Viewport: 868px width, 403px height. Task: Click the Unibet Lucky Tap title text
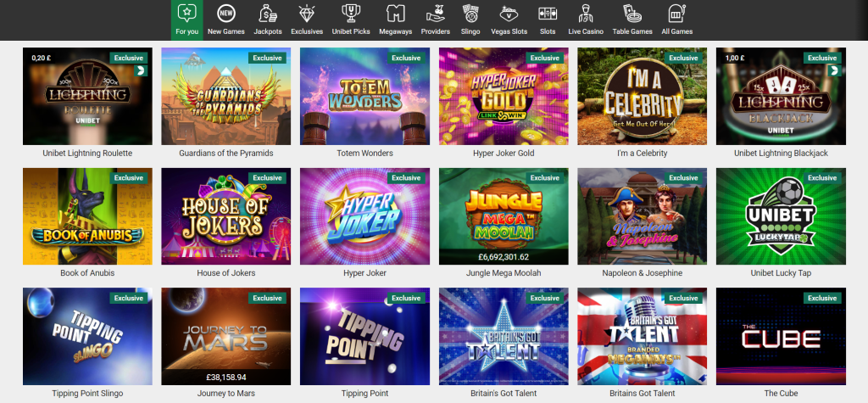[x=781, y=272]
